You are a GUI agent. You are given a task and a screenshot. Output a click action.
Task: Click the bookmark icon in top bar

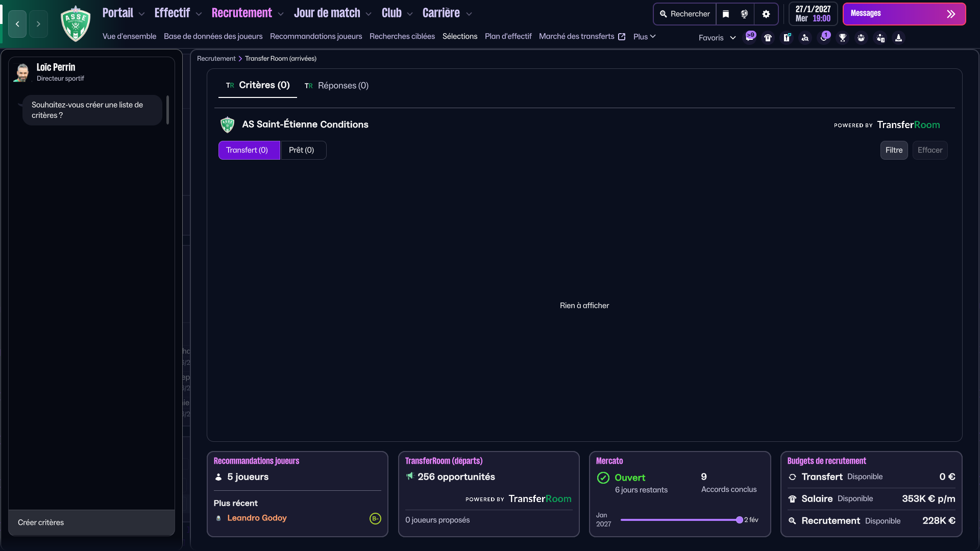(x=726, y=14)
